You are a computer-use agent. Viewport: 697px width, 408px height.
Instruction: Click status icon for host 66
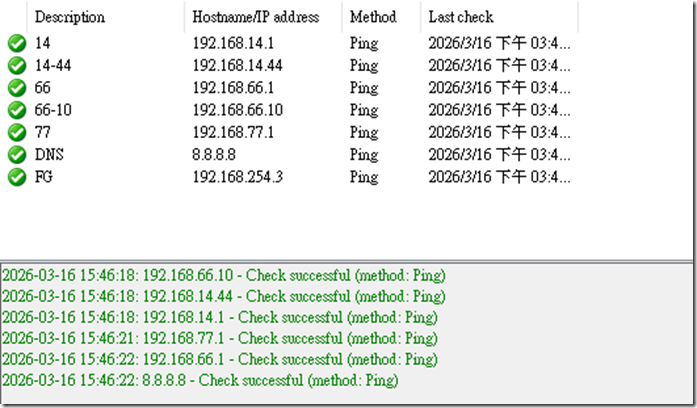(16, 87)
